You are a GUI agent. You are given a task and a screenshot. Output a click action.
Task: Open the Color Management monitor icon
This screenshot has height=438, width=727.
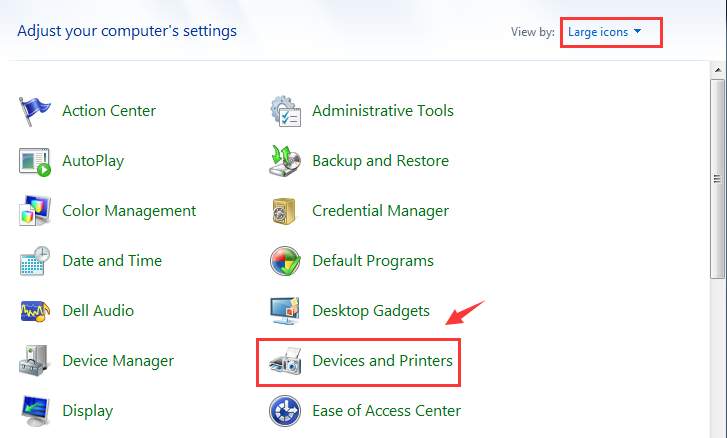tap(35, 210)
